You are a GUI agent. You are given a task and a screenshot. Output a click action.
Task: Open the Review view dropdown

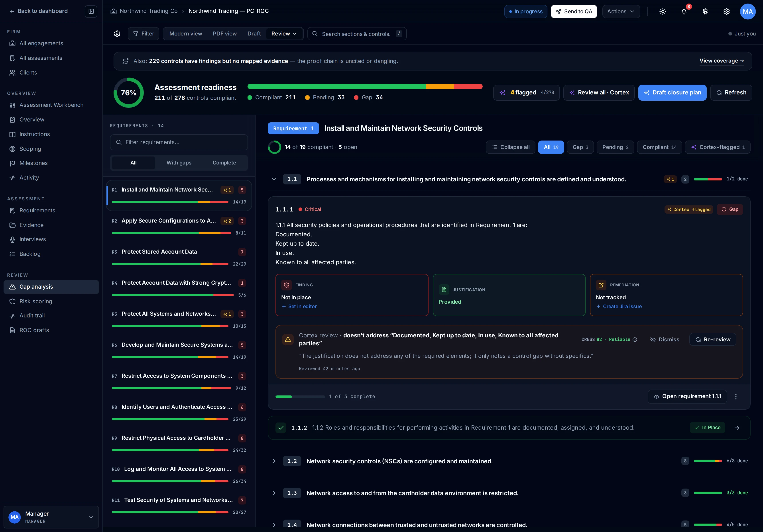284,33
